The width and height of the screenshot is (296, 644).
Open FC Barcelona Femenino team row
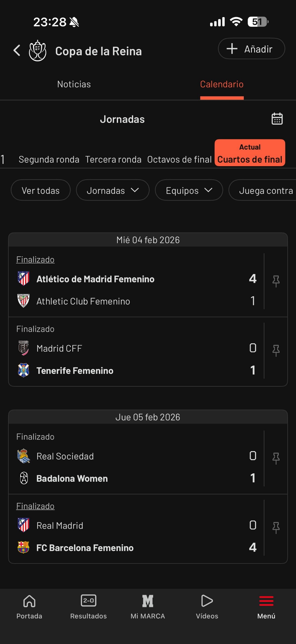[85, 548]
